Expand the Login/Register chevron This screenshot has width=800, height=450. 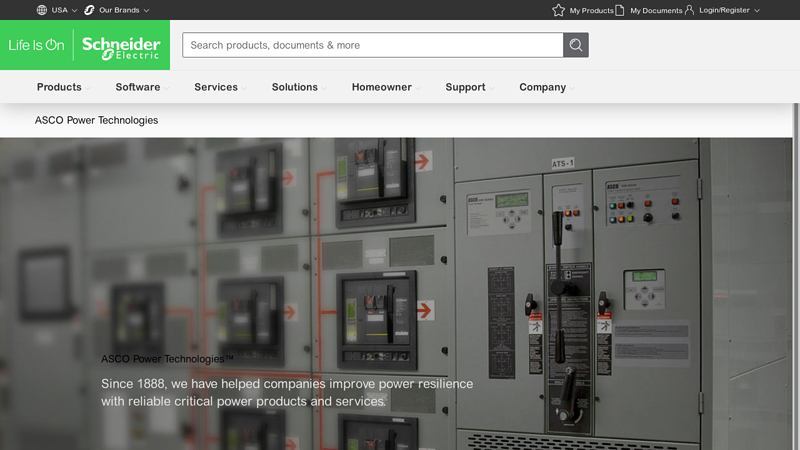tap(757, 10)
